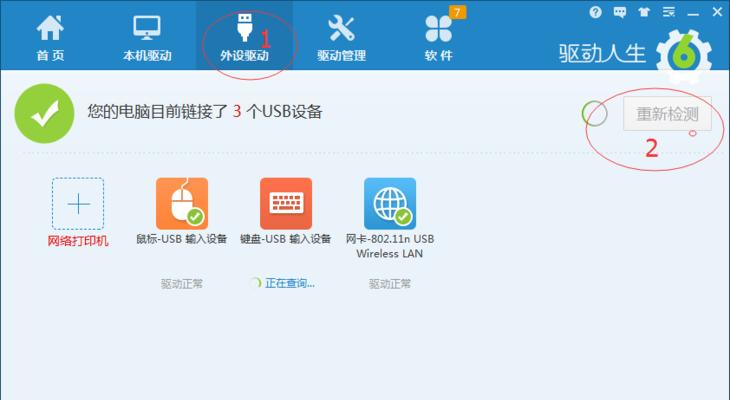Click the 网卡-802.11n USB Wireless LAN label
The width and height of the screenshot is (730, 400).
click(390, 246)
